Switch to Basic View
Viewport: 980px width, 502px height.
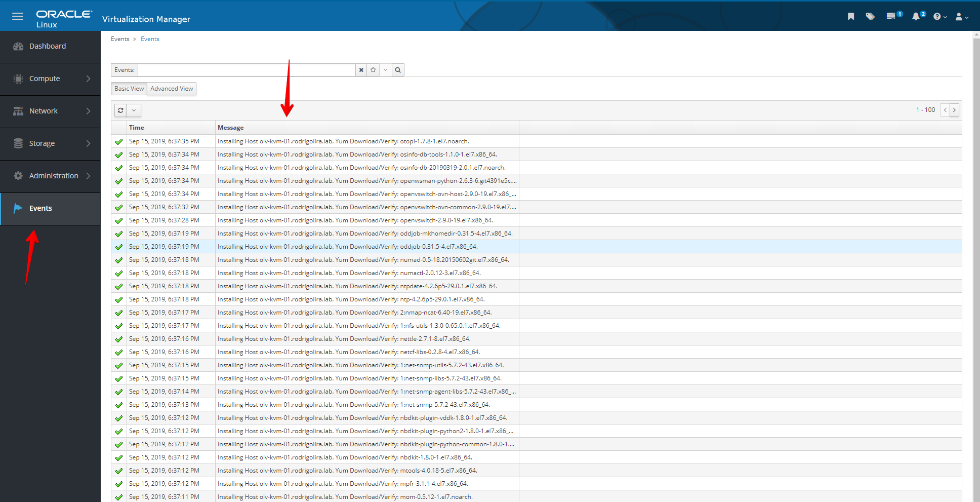(129, 89)
